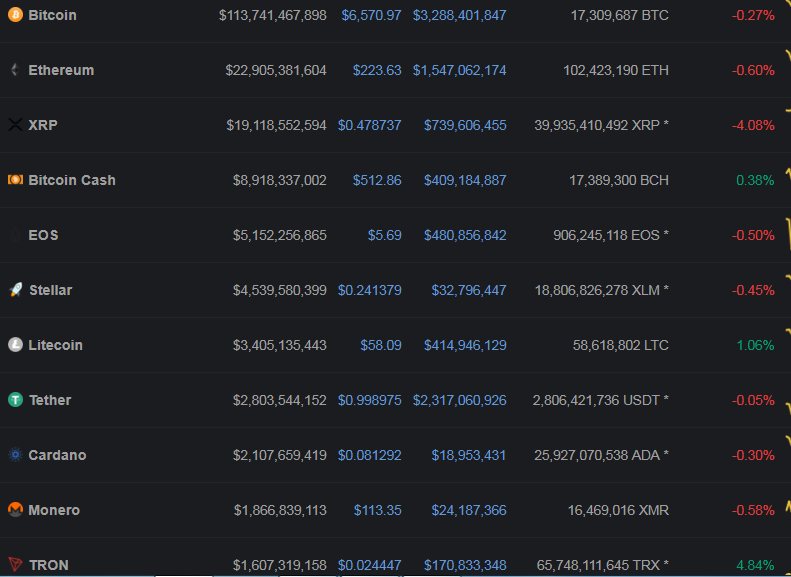Click TRON volume $170,833,348
The height and width of the screenshot is (577, 791).
click(x=465, y=565)
